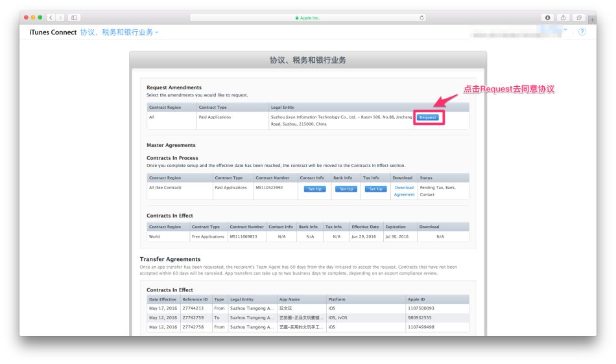Image resolution: width=616 pixels, height=364 pixels.
Task: Select reference ID 27742759 row
Action: click(308, 318)
